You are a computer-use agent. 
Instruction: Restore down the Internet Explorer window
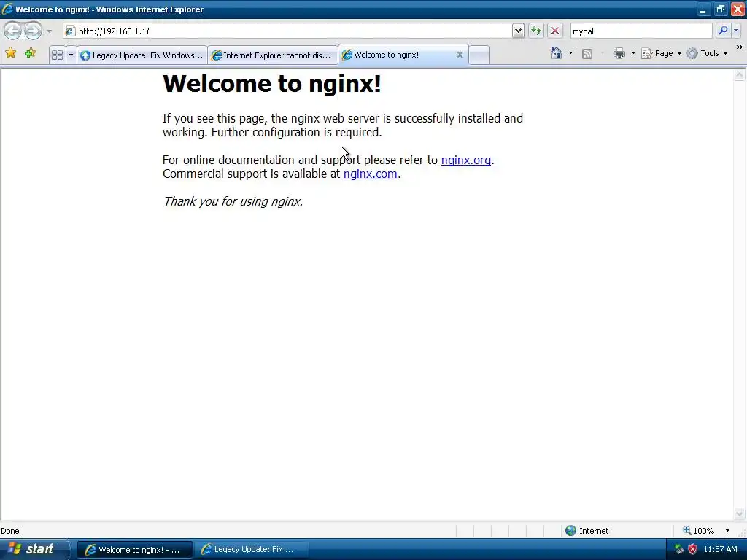tap(720, 9)
